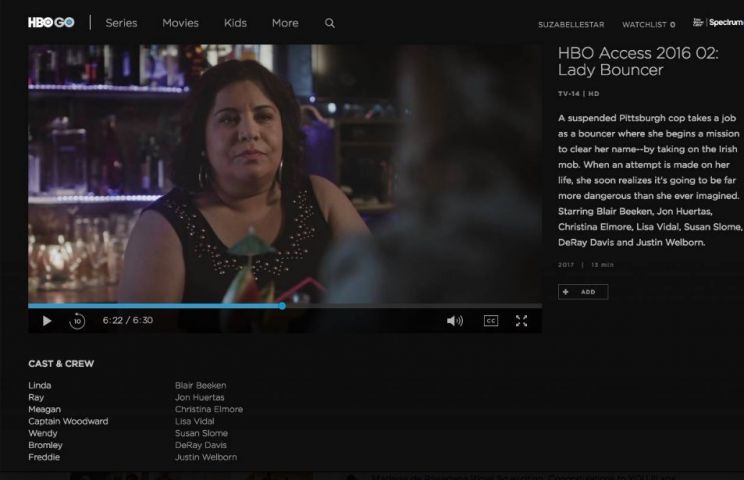Viewport: 744px width, 480px height.
Task: Open the SUZABELLESTAR account link
Action: [x=571, y=25]
